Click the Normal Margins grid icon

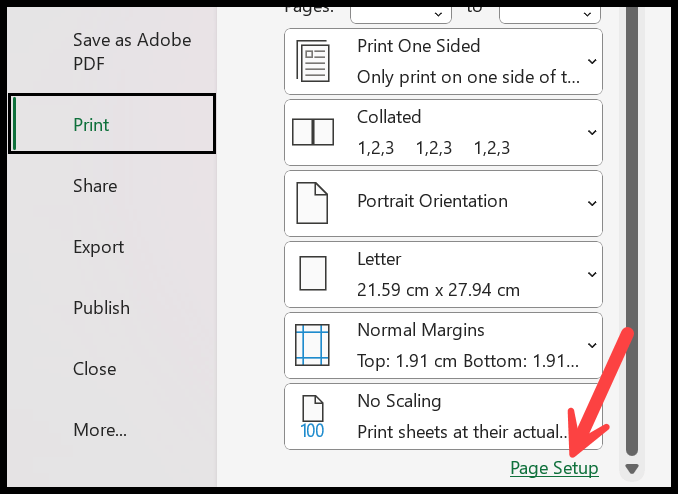(x=312, y=345)
